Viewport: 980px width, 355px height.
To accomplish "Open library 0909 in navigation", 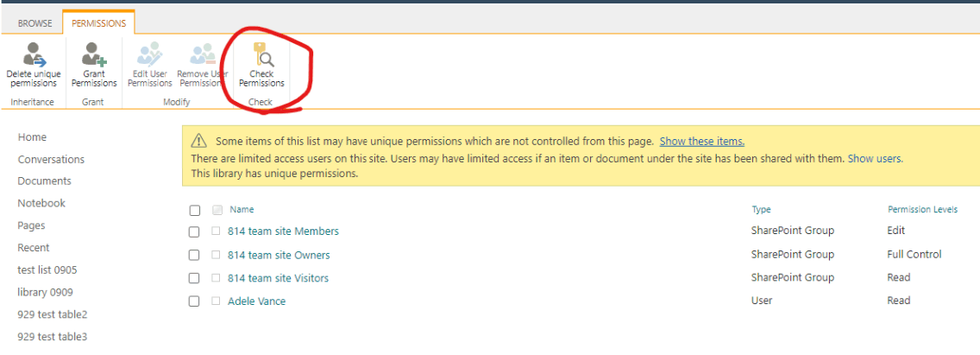I will [x=46, y=293].
